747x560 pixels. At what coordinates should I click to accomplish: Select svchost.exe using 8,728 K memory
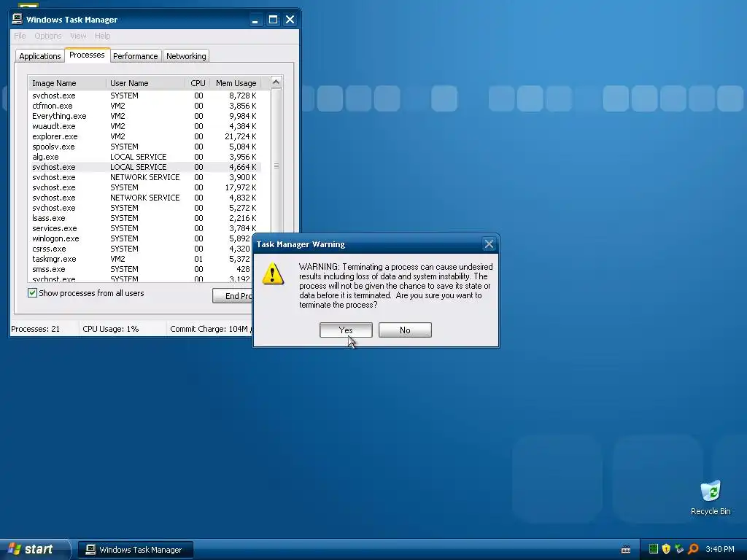tap(144, 96)
